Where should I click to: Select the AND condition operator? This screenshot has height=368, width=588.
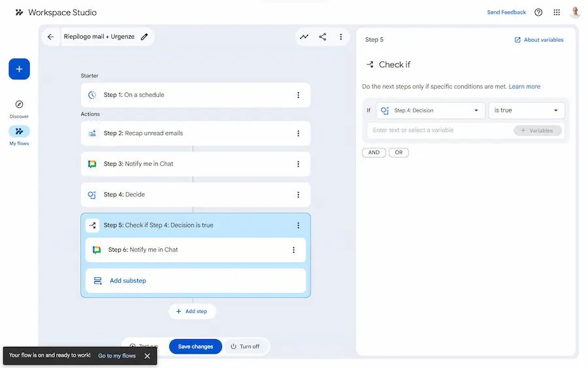click(x=374, y=152)
